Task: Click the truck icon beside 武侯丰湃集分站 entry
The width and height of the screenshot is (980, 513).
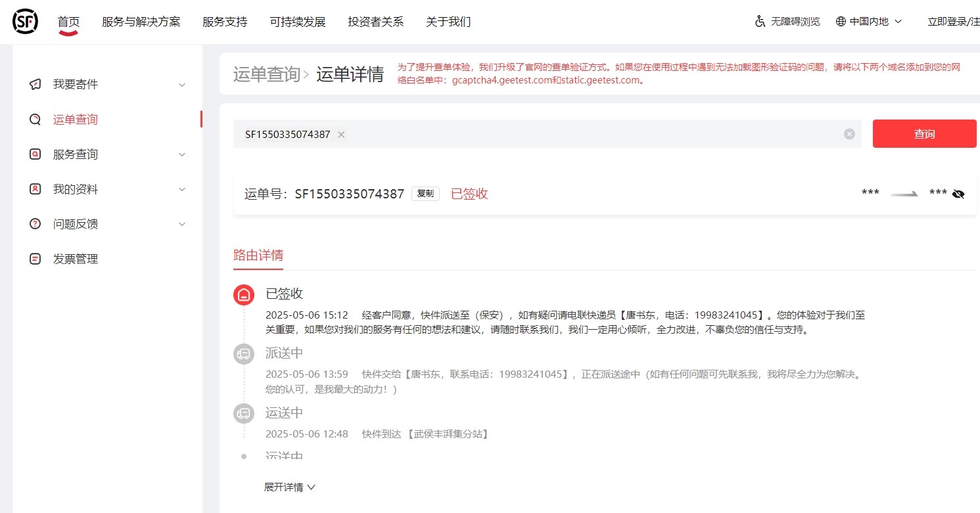Action: [244, 413]
